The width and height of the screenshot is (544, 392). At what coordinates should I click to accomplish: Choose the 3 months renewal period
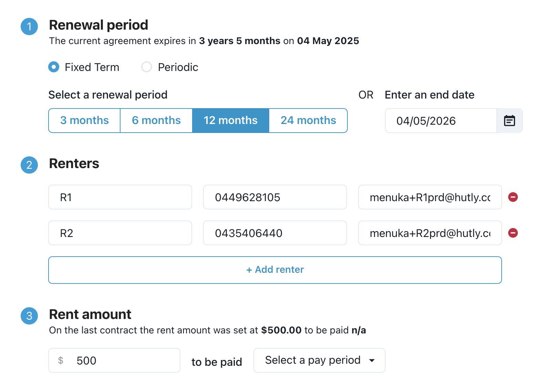tap(84, 121)
